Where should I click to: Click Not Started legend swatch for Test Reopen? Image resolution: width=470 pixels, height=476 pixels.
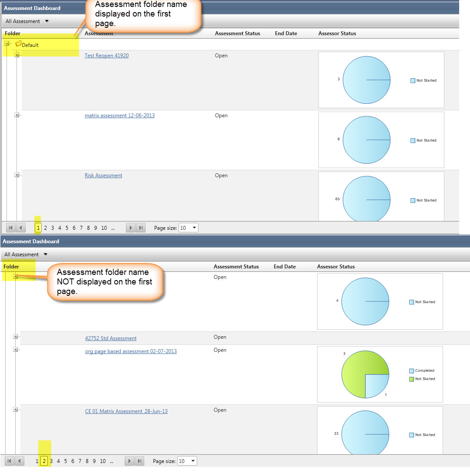413,80
